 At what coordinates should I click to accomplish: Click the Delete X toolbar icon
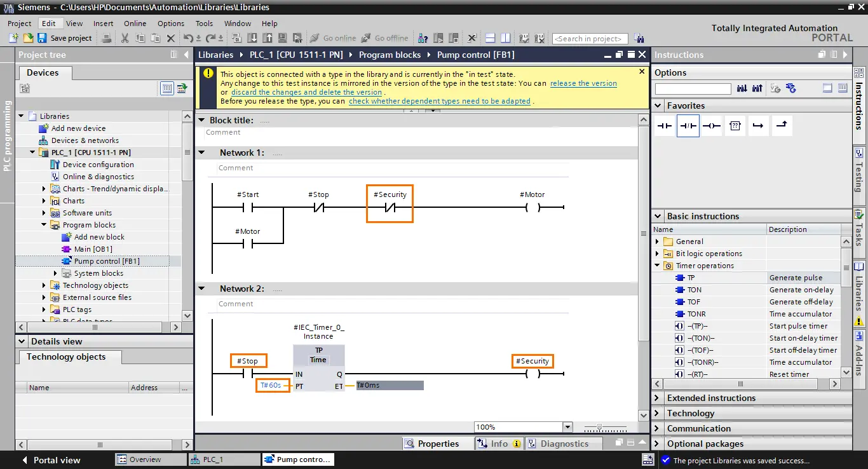(170, 38)
